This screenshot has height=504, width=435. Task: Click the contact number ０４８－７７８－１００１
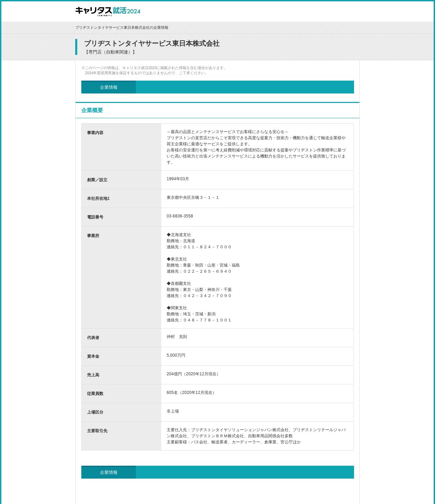pos(207,320)
